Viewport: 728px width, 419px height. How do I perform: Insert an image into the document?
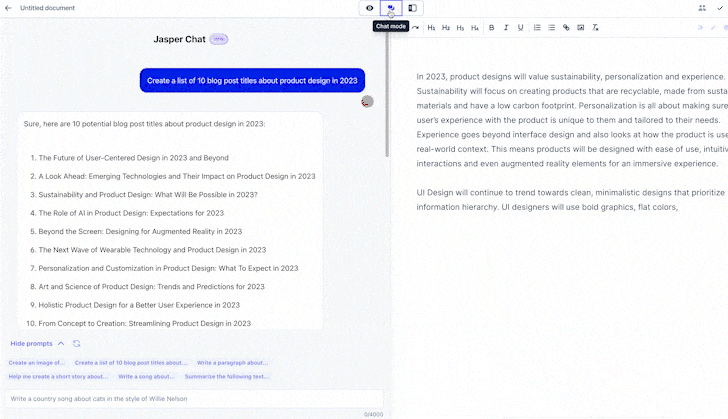[x=580, y=28]
